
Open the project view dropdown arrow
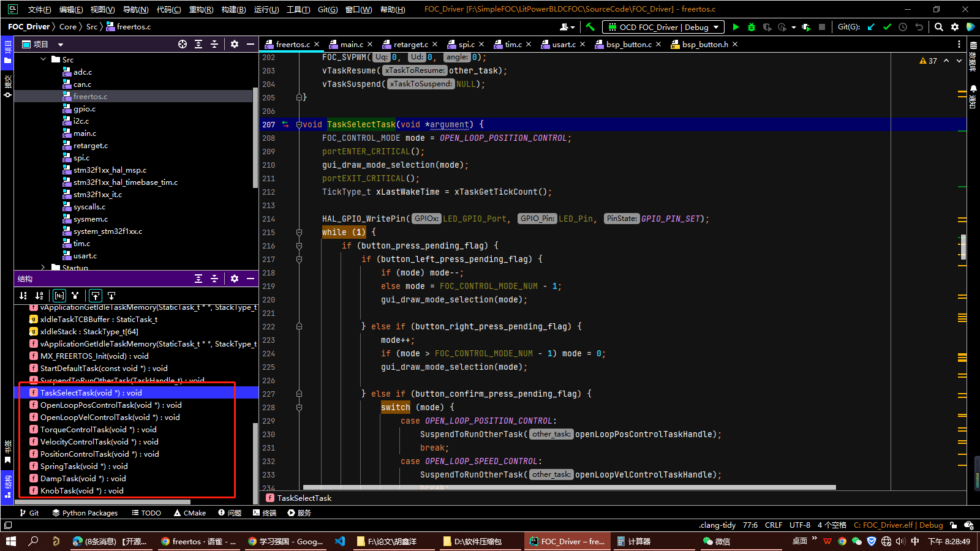pyautogui.click(x=61, y=45)
